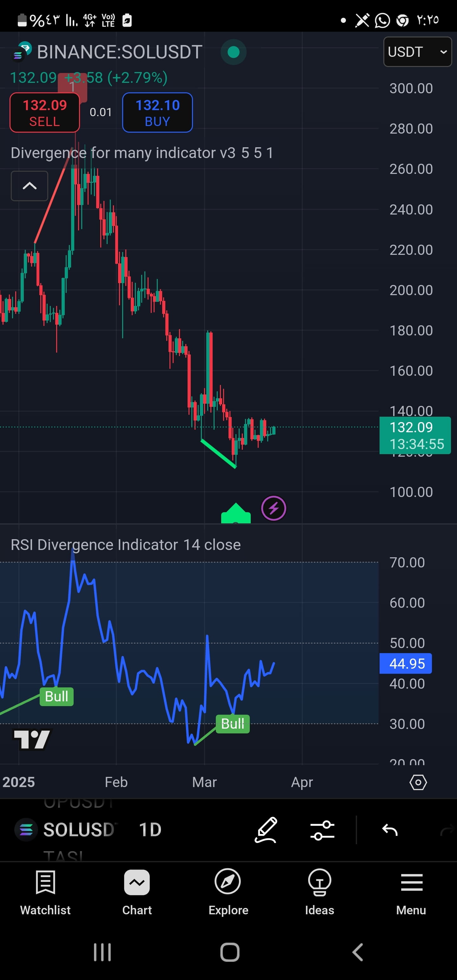Open the SOLUSDT symbol search
Screen dimensions: 457x980
coord(79,830)
